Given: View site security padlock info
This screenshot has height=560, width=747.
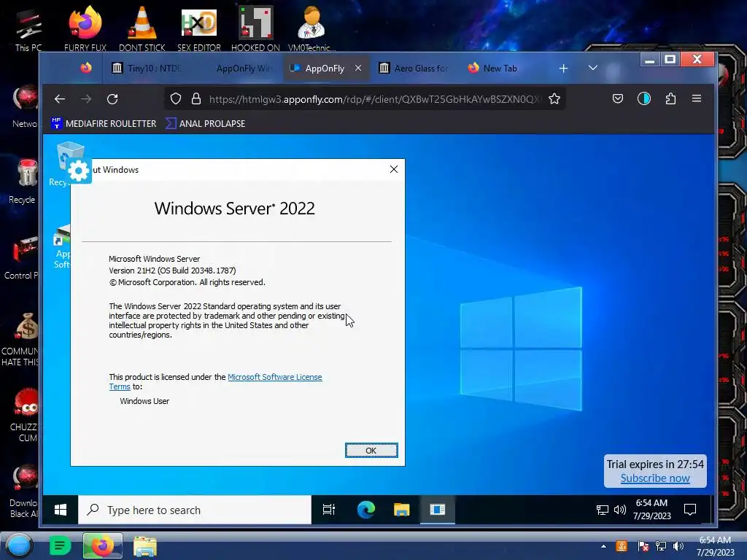Looking at the screenshot, I should (196, 98).
